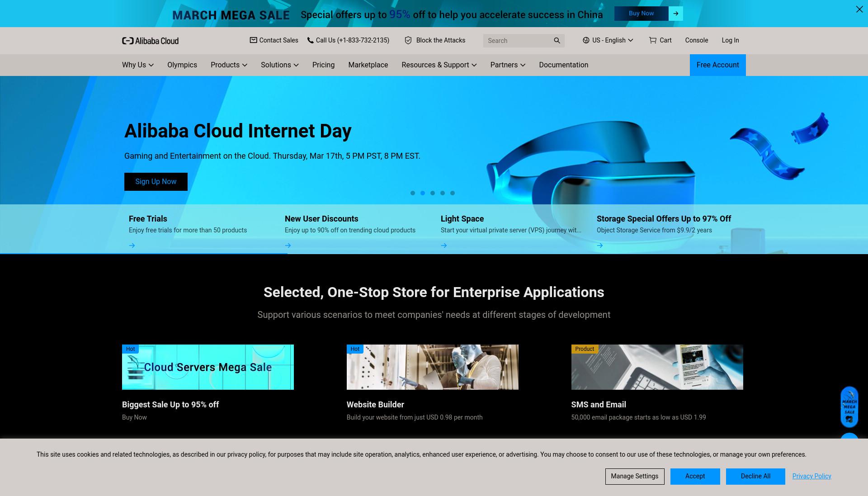The image size is (868, 496).
Task: Select the first carousel dot
Action: (413, 193)
